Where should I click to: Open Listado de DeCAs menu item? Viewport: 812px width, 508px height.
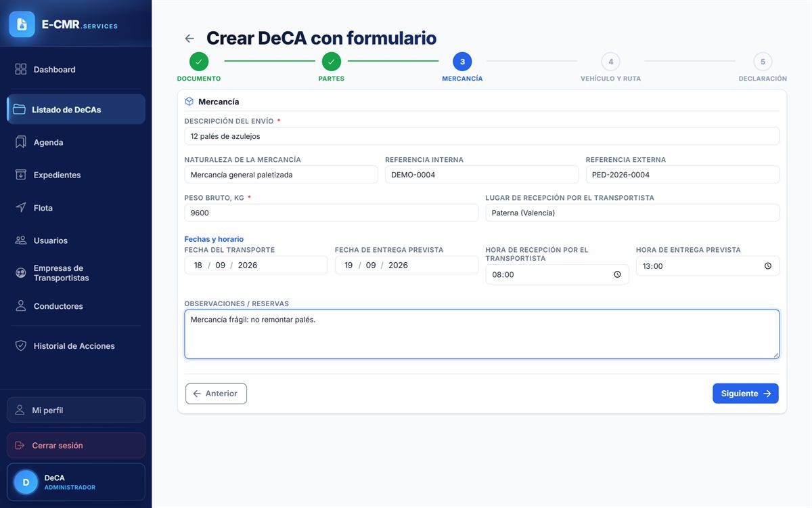click(x=76, y=109)
